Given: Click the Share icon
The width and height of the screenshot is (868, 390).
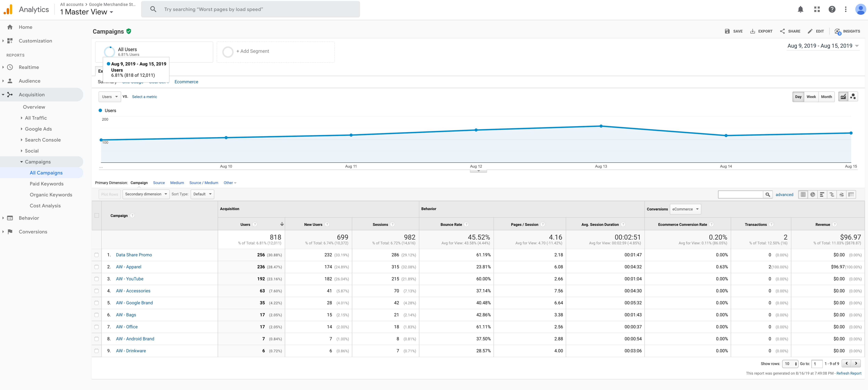Looking at the screenshot, I should tap(782, 31).
